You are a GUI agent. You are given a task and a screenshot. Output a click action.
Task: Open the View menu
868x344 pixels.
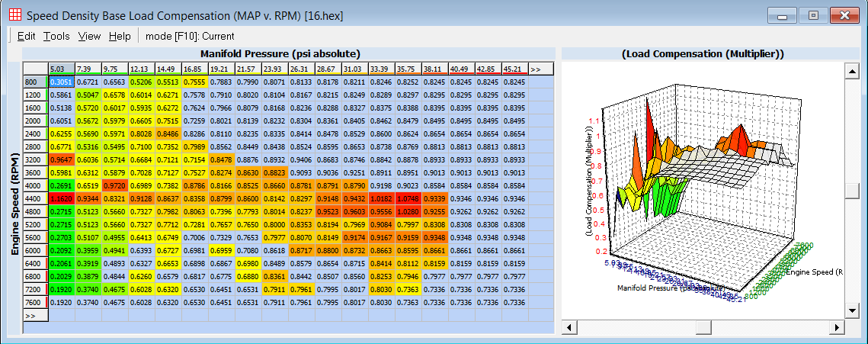[89, 36]
